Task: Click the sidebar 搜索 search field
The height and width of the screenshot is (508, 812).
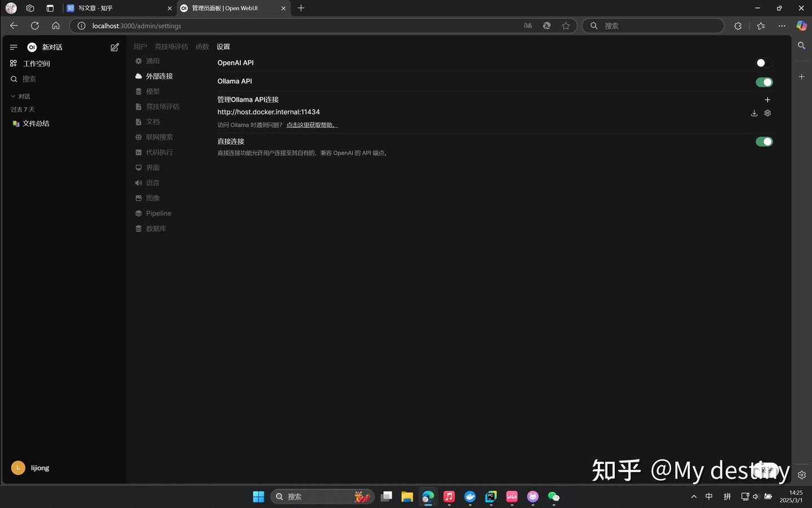Action: (29, 79)
